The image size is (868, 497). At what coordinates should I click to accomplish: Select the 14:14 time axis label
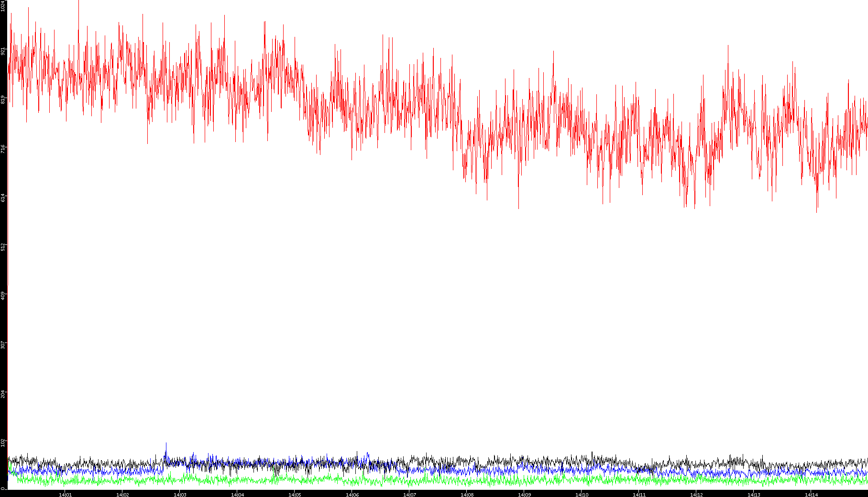811,494
